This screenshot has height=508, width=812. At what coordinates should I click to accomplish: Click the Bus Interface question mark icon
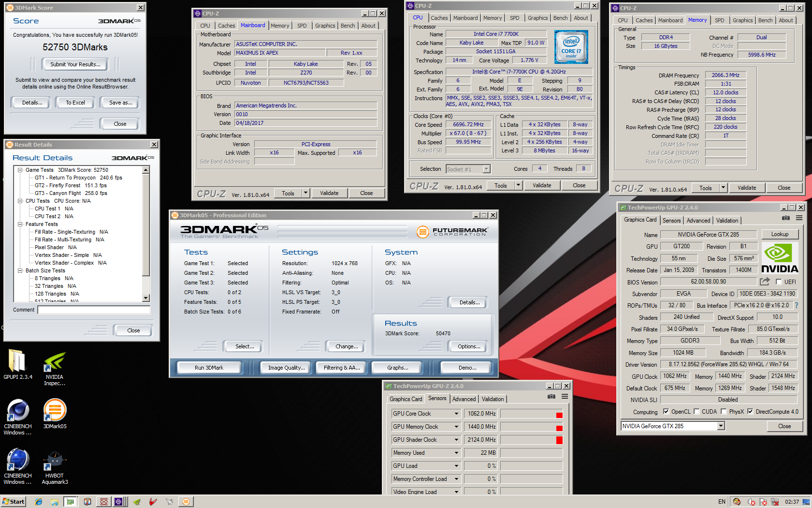point(797,305)
